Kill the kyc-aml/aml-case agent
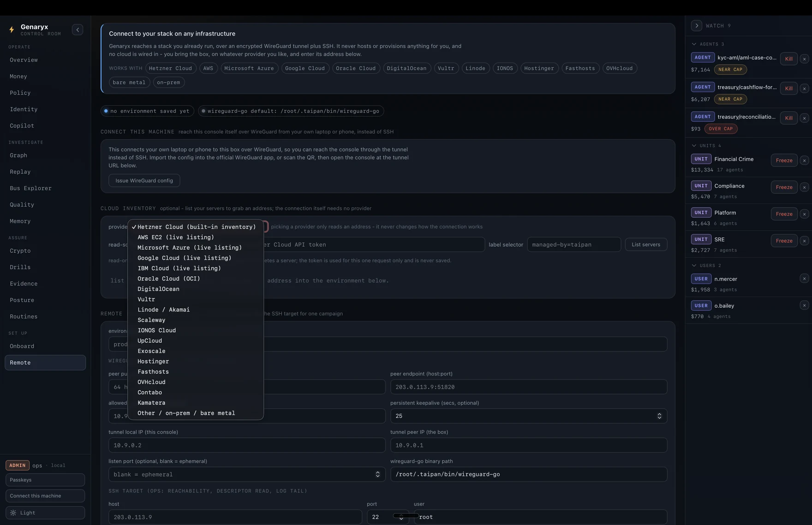The width and height of the screenshot is (812, 525). pyautogui.click(x=789, y=59)
